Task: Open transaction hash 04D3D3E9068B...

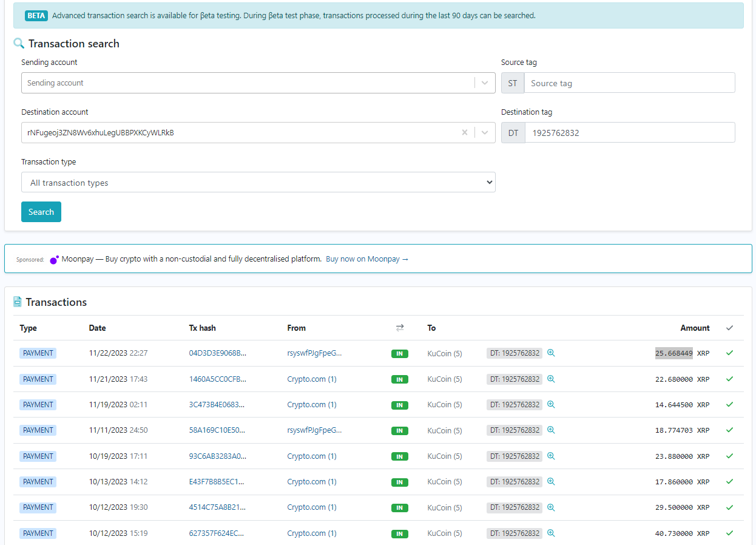Action: pyautogui.click(x=218, y=353)
